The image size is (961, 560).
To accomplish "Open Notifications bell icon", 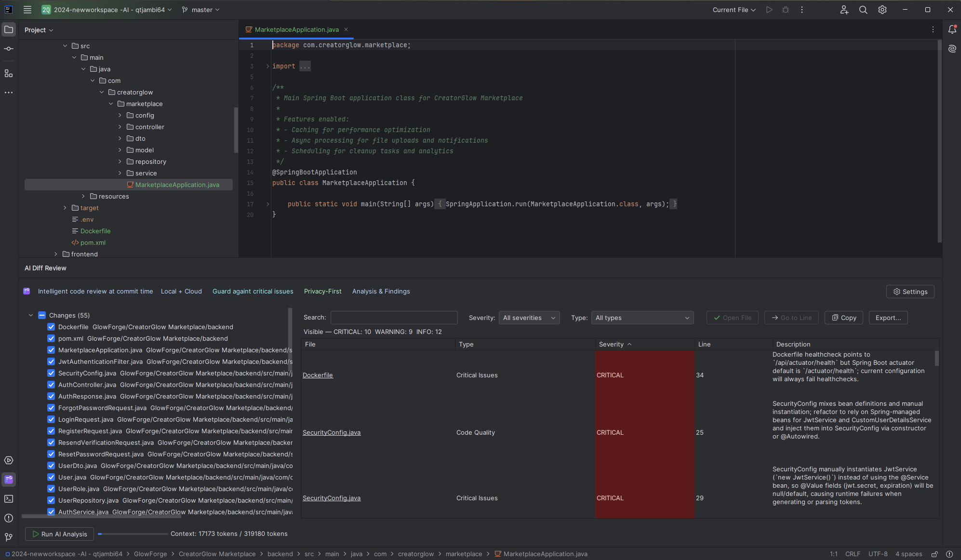I will pos(952,29).
